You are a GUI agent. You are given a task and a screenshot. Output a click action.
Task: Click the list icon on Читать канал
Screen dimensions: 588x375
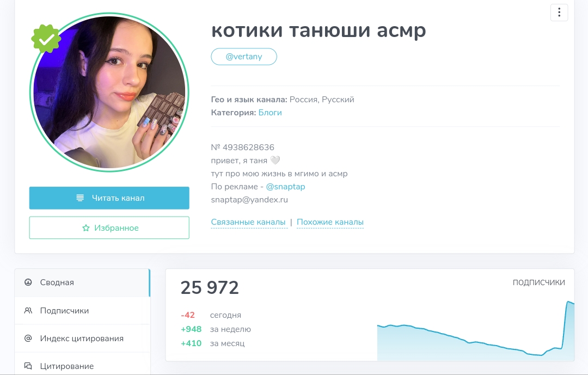[x=80, y=198]
